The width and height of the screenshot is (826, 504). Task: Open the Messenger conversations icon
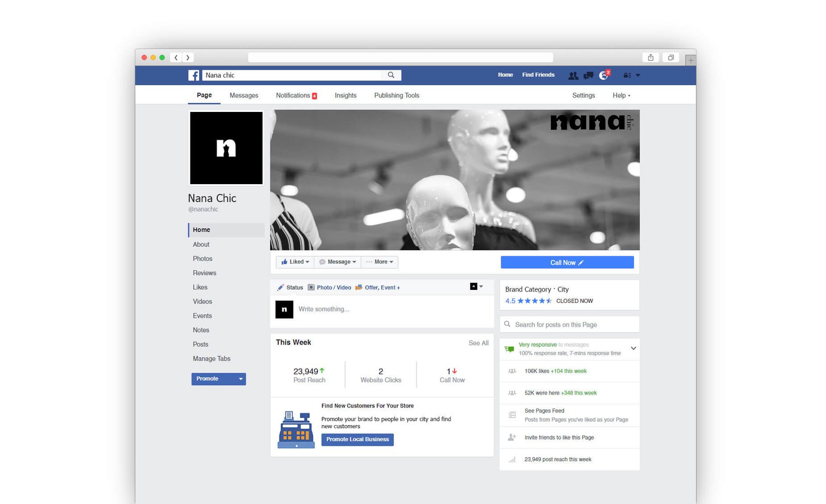tap(587, 75)
